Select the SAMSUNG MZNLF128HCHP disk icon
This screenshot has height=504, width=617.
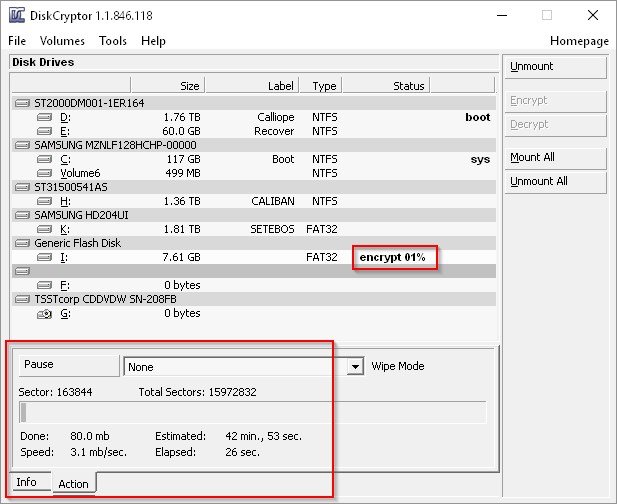click(x=22, y=145)
